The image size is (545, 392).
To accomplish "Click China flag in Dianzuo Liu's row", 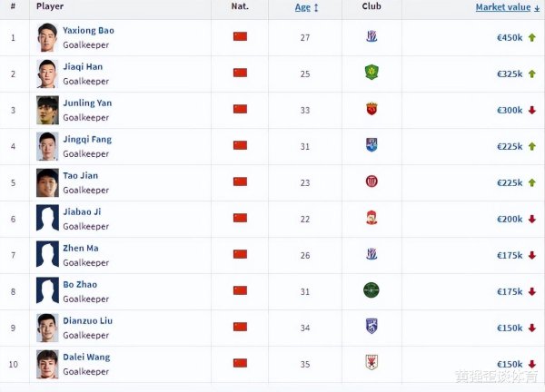I will coord(240,327).
